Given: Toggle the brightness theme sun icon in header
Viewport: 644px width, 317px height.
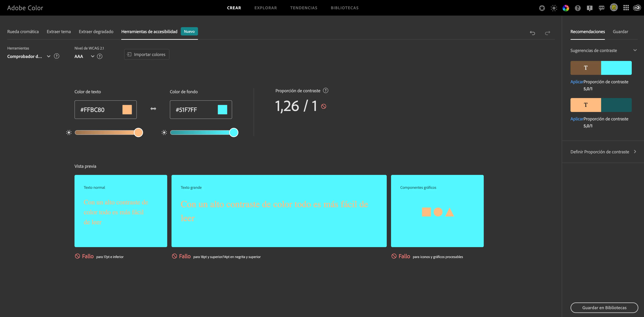Looking at the screenshot, I should pos(554,8).
